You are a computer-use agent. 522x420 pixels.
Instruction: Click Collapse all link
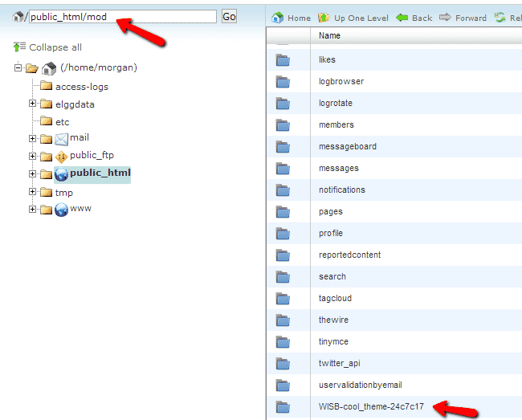point(55,47)
